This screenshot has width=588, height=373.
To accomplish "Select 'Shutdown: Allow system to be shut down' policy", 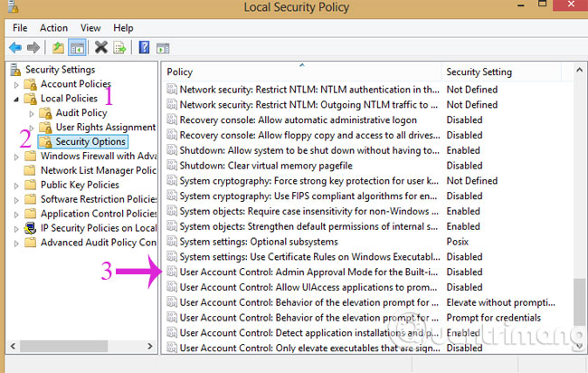I will (x=309, y=150).
